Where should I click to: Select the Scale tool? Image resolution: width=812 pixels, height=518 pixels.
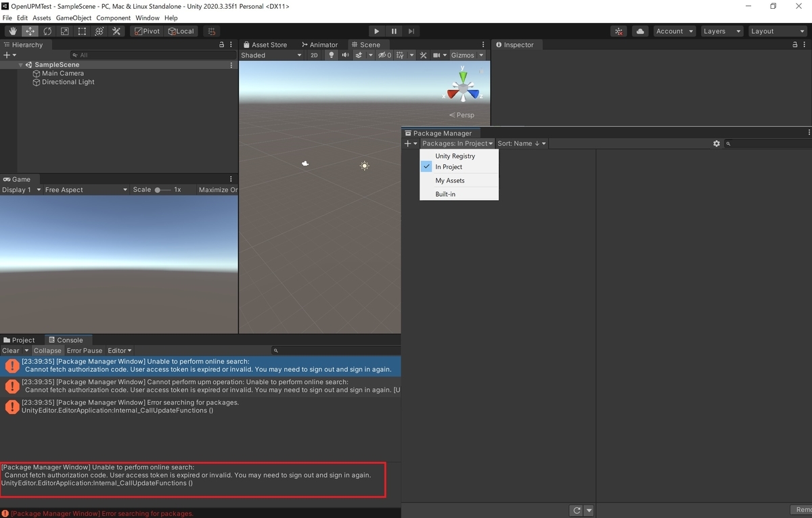click(x=64, y=31)
